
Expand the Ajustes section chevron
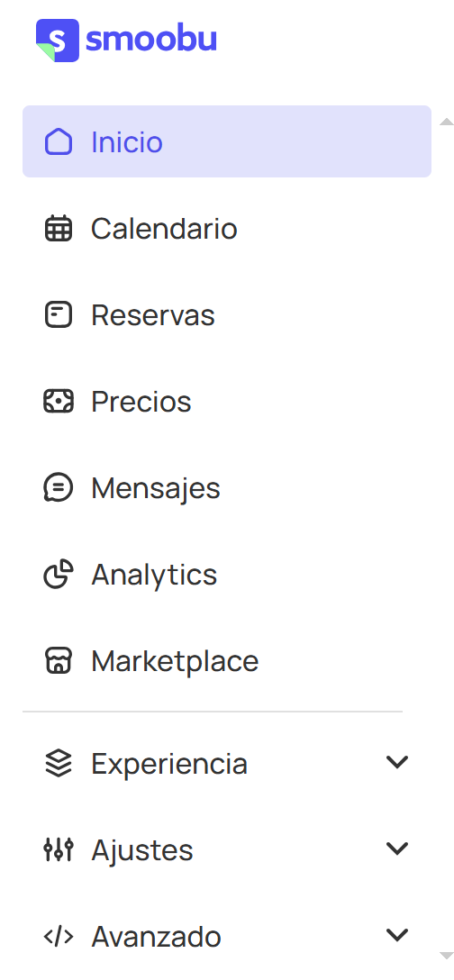pos(397,848)
